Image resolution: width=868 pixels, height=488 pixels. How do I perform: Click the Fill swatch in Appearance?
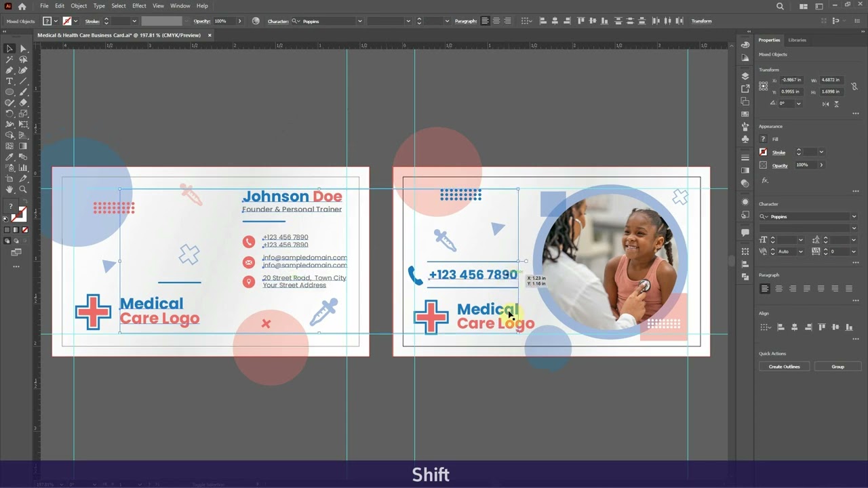tap(763, 139)
